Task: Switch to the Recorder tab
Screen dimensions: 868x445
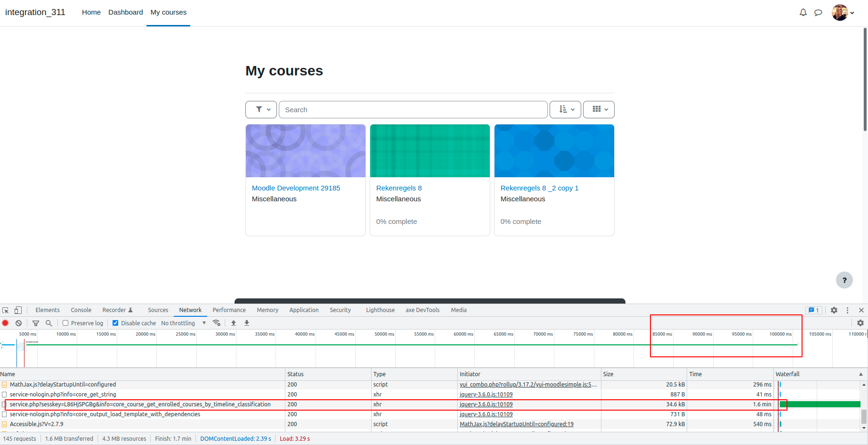Action: pyautogui.click(x=118, y=310)
